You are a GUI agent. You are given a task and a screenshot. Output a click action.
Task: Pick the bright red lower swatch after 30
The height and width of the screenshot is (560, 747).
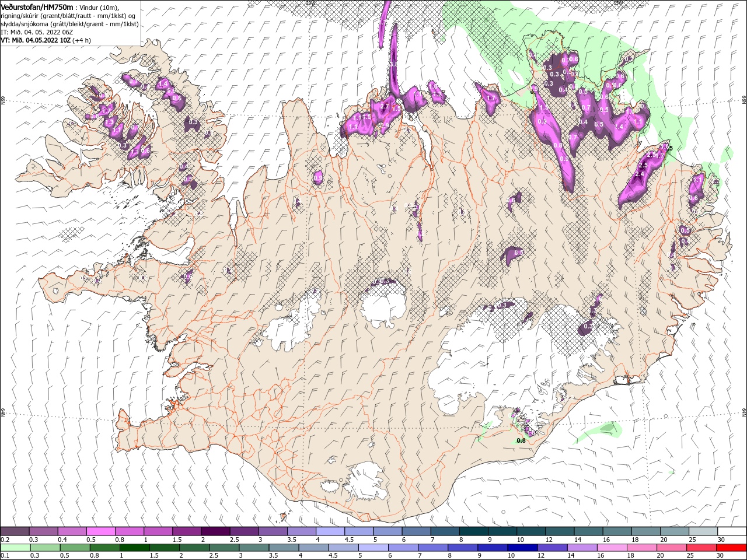(x=731, y=548)
